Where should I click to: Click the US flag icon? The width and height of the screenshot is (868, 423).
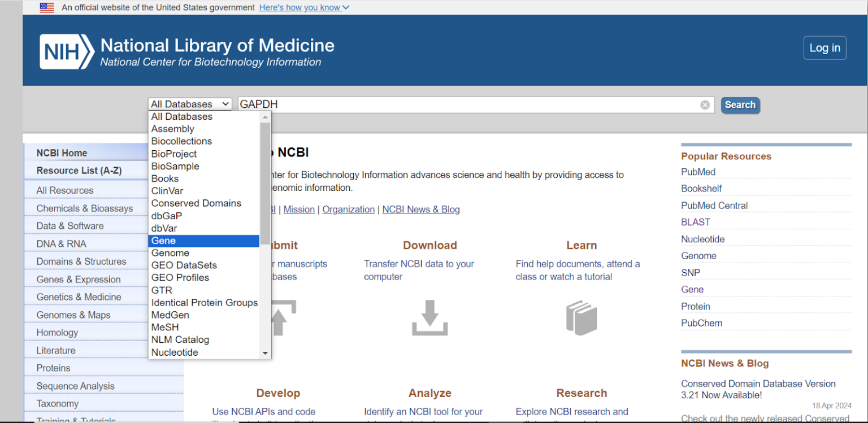click(x=47, y=7)
